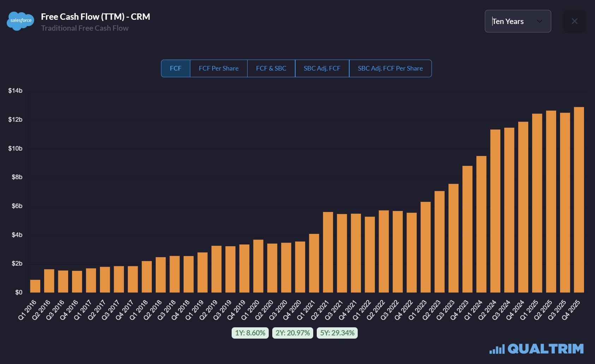Select the Q1 2016 bar
595x364 pixels.
pos(35,286)
